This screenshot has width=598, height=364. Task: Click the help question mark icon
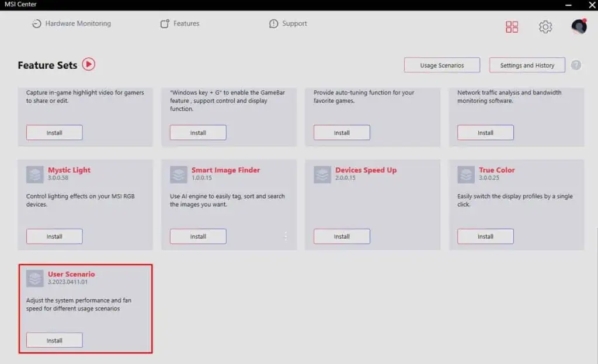(576, 65)
